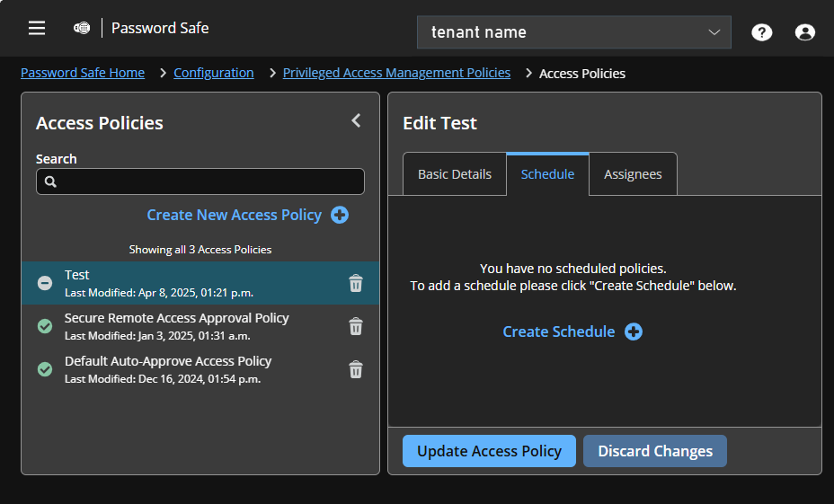Click "You have no scheduled policies." message
Viewport: 834px width, 504px height.
point(572,269)
